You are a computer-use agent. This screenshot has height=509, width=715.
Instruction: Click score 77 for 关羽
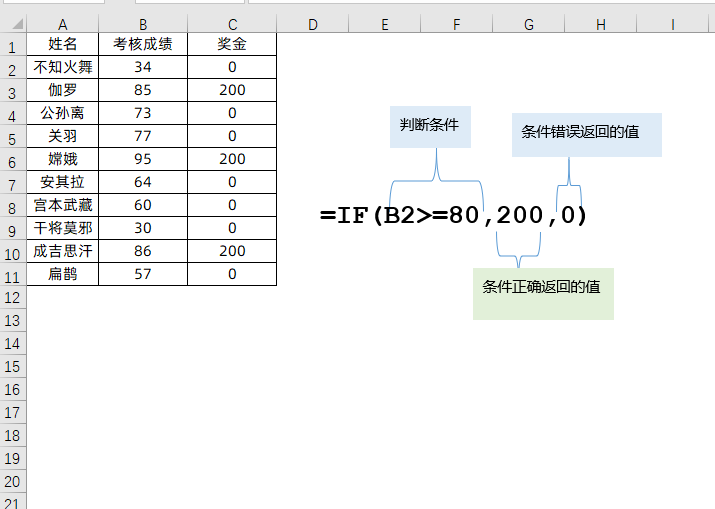click(x=143, y=136)
